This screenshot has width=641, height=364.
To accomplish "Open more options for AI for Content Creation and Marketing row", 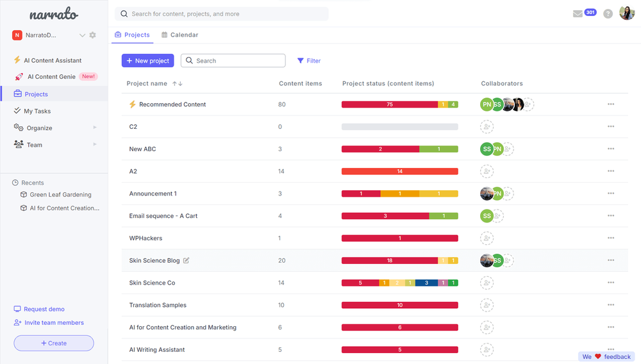I will coord(611,327).
